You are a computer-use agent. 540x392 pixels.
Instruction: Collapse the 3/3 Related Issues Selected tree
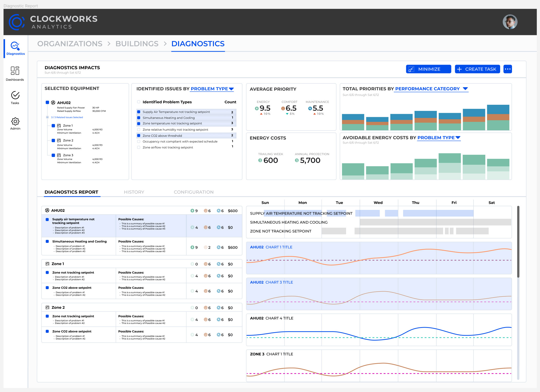47,117
